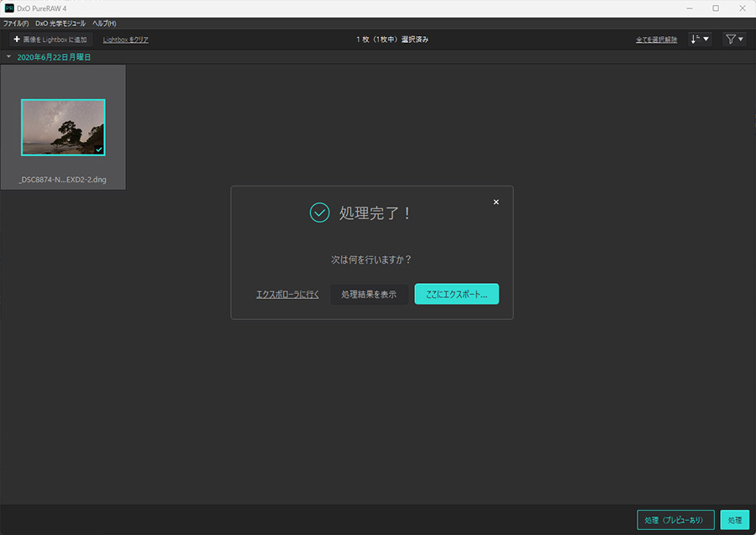Click the Lightbox をクリア link

click(125, 39)
